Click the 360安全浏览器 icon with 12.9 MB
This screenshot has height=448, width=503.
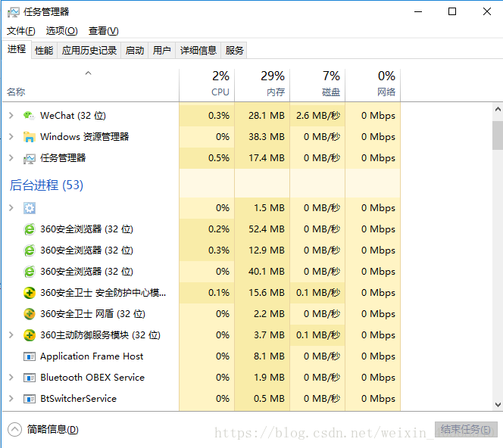(x=30, y=250)
